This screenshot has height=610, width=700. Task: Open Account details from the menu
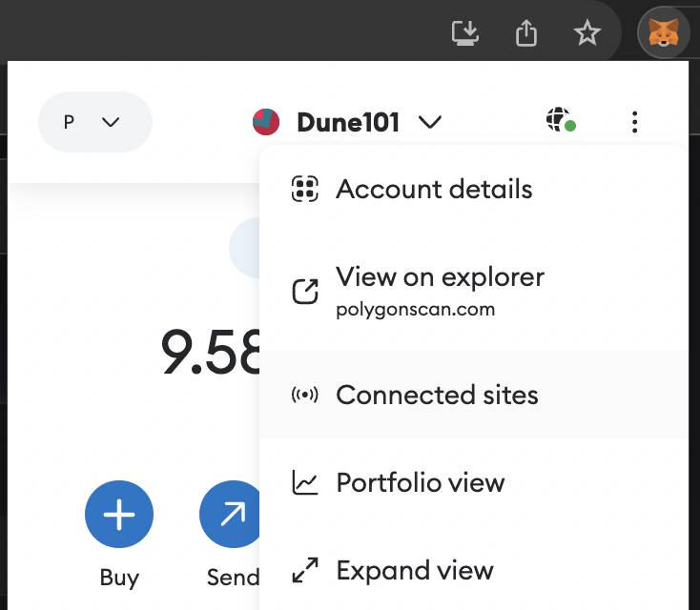tap(474, 190)
